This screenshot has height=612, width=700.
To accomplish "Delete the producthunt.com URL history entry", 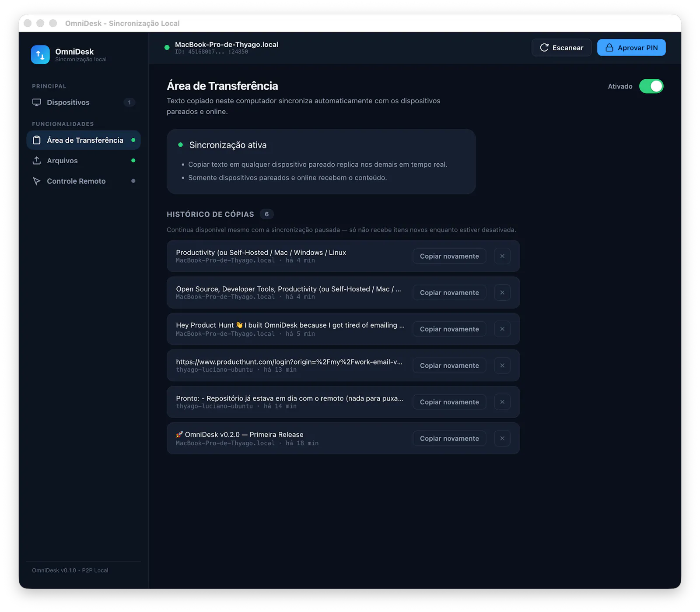I will 502,366.
